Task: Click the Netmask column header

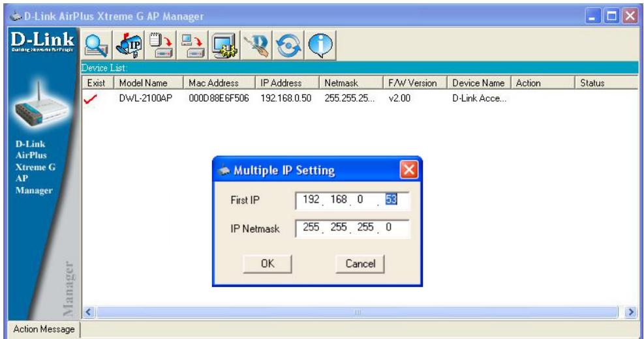Action: [351, 83]
